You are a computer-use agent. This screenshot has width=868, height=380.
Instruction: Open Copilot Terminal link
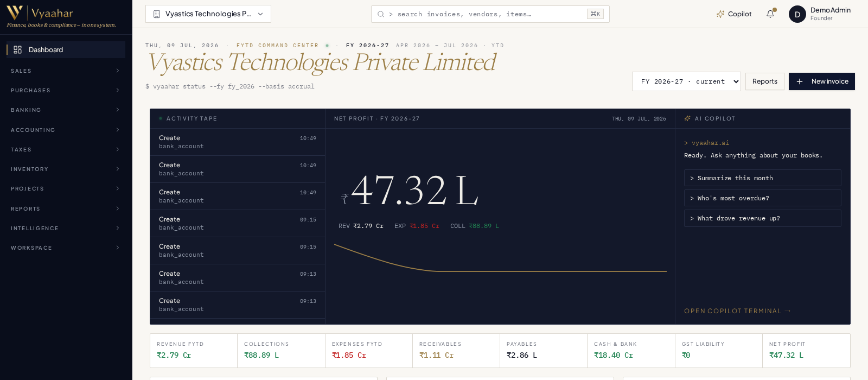[x=737, y=311]
